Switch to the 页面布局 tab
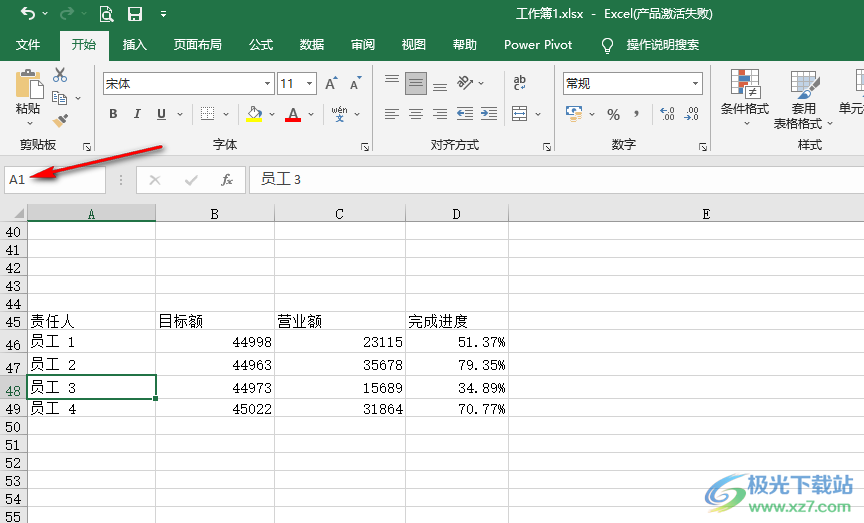This screenshot has width=864, height=523. coord(197,45)
